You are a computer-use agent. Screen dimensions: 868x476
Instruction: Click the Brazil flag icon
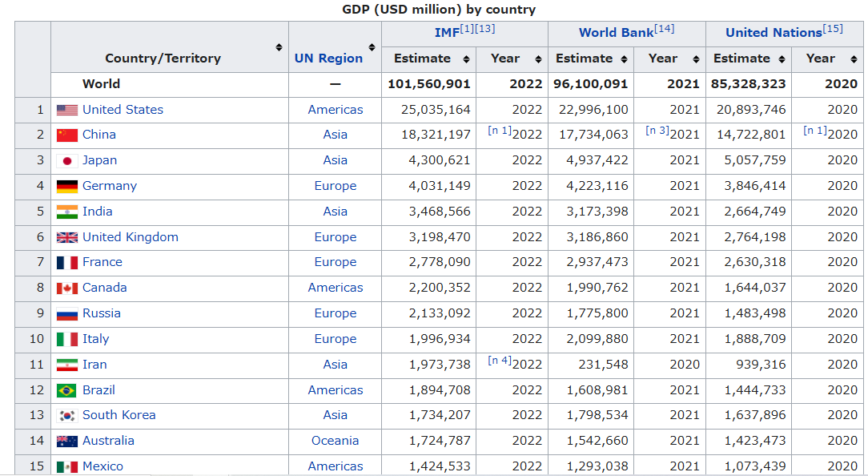67,391
